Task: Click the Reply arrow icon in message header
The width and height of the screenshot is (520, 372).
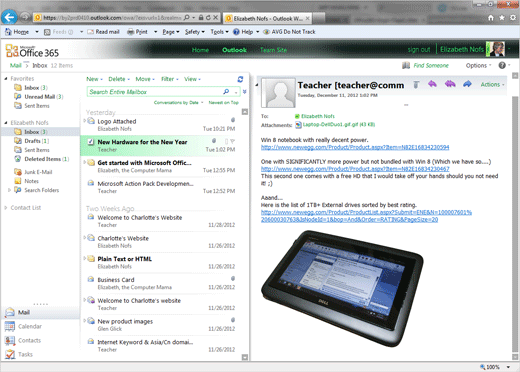Action: [432, 84]
